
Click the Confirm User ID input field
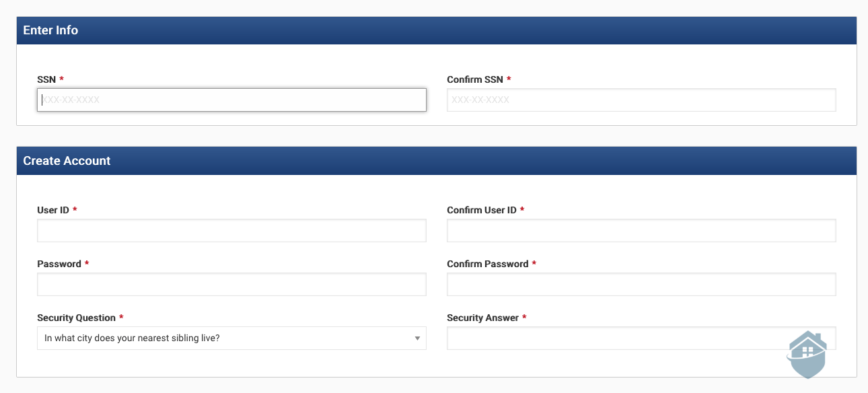pos(641,230)
